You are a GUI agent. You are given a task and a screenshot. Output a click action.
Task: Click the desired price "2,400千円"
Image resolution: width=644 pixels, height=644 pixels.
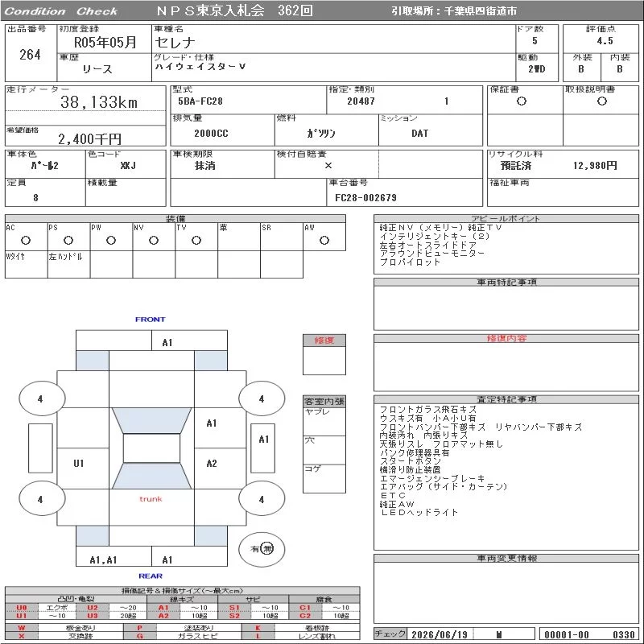pyautogui.click(x=89, y=138)
